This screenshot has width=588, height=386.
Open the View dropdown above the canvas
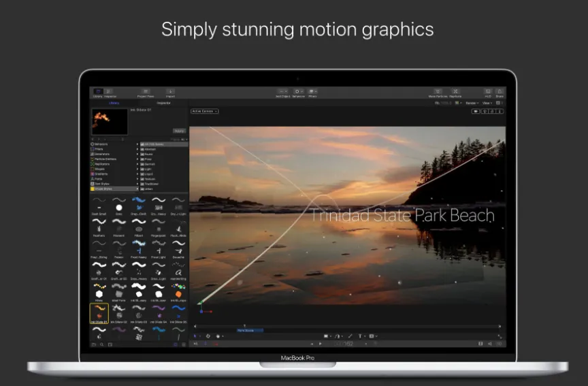click(x=487, y=103)
